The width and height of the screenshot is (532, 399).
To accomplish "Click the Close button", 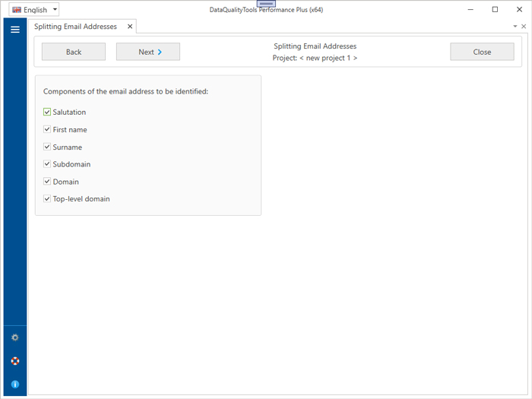I will [x=482, y=52].
